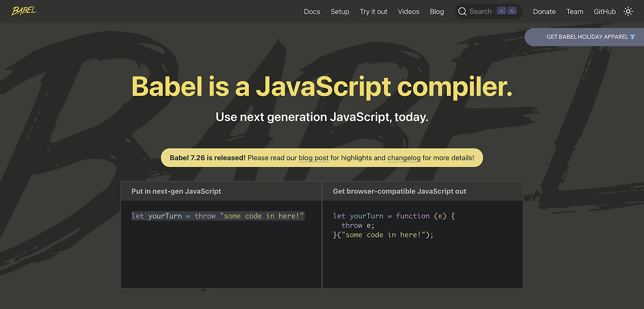Click the t-shirt icon on the apparel banner
The image size is (644, 309).
[x=632, y=37]
